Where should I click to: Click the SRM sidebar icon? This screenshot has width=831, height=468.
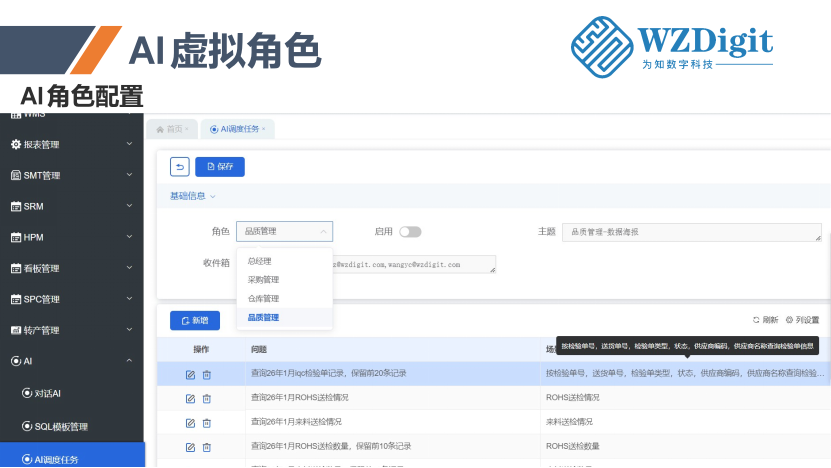coord(16,206)
